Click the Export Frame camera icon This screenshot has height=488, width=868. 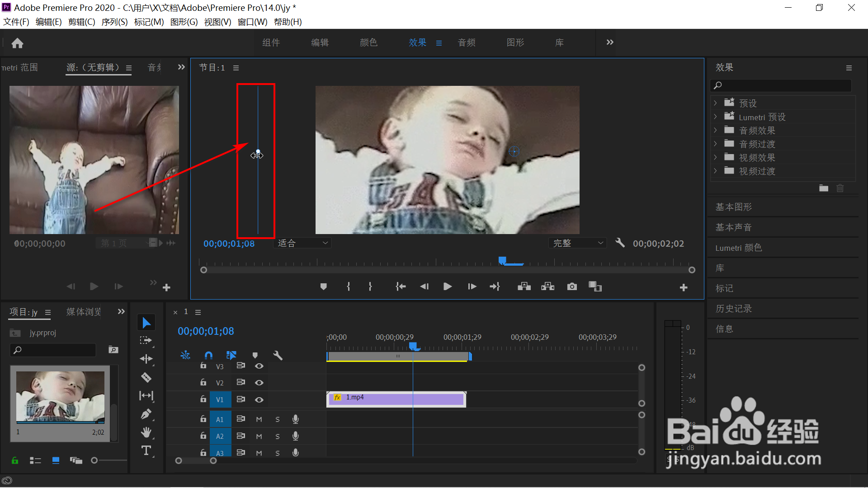click(572, 286)
